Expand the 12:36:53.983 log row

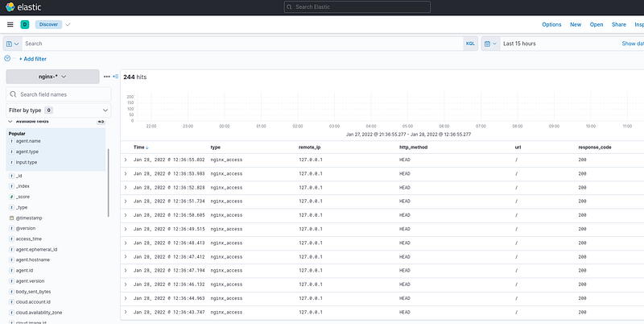126,173
